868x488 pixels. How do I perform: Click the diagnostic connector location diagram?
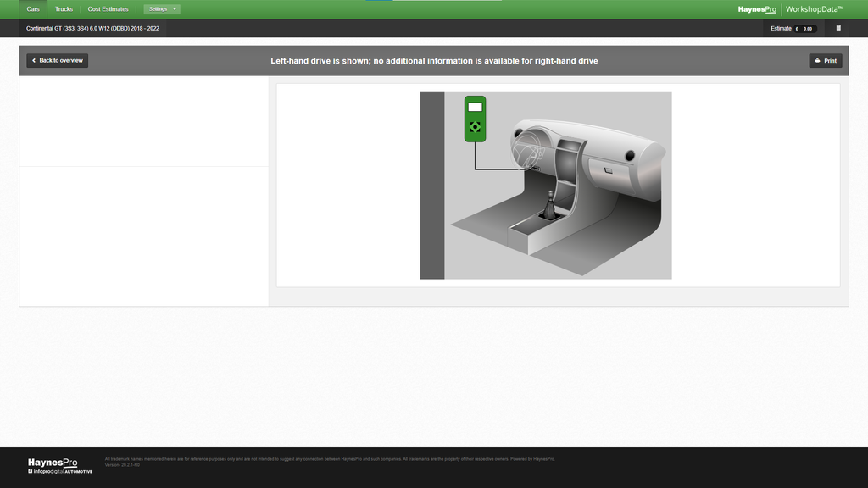[x=546, y=186]
